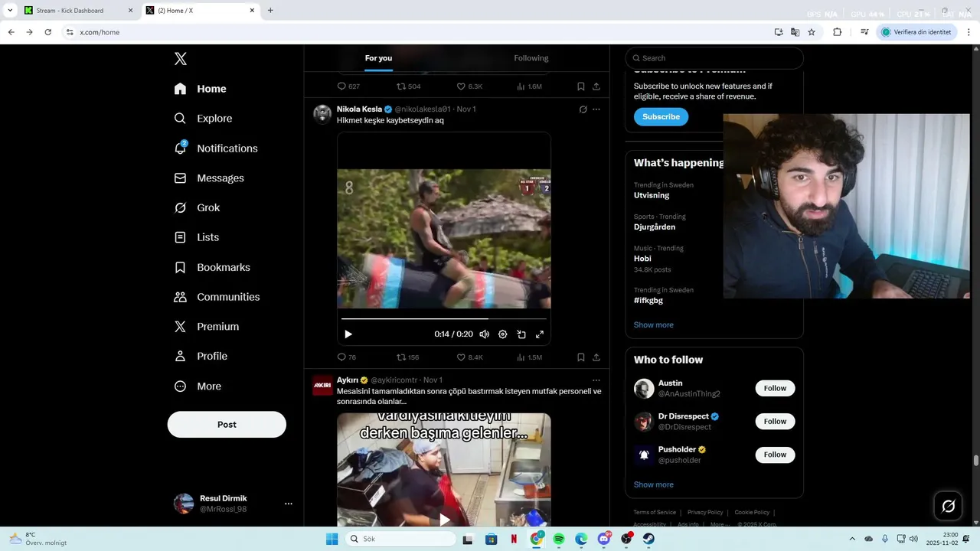This screenshot has width=980, height=551.
Task: Bookmark this page with the star icon
Action: (812, 32)
